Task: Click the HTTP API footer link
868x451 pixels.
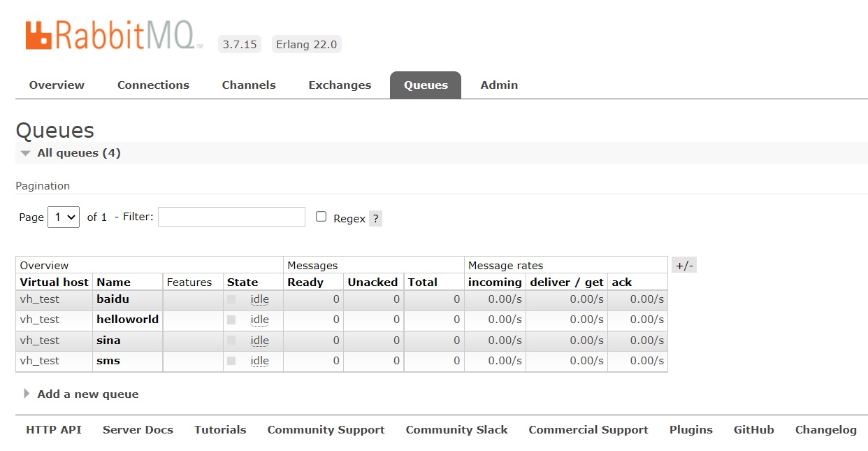Action: coord(54,430)
